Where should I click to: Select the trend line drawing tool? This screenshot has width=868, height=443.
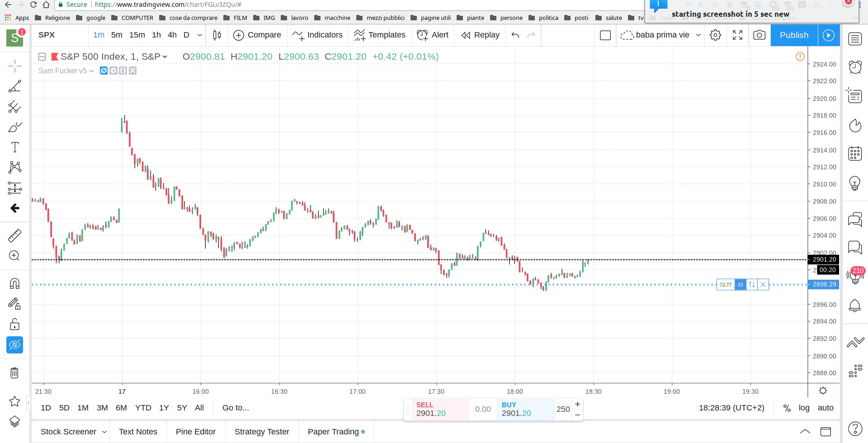coord(14,86)
